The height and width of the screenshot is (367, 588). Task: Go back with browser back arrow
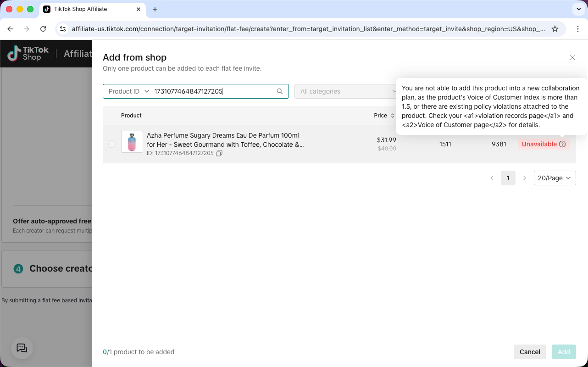point(10,29)
